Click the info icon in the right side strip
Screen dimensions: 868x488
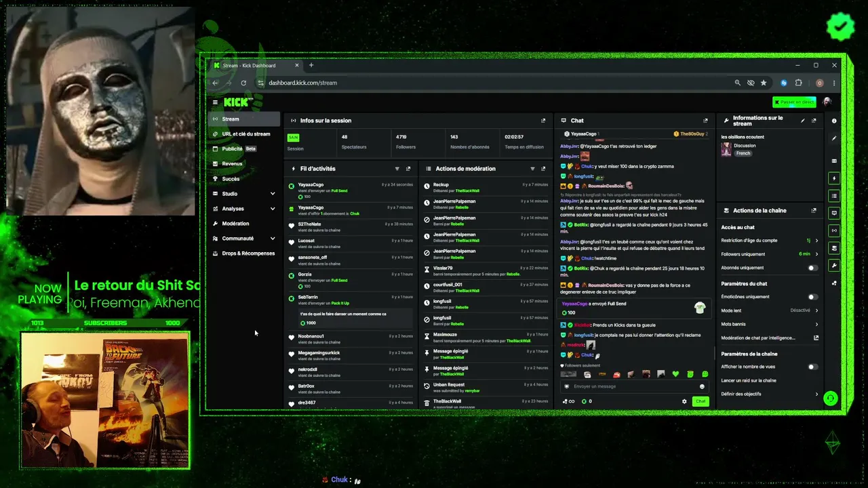pos(834,121)
